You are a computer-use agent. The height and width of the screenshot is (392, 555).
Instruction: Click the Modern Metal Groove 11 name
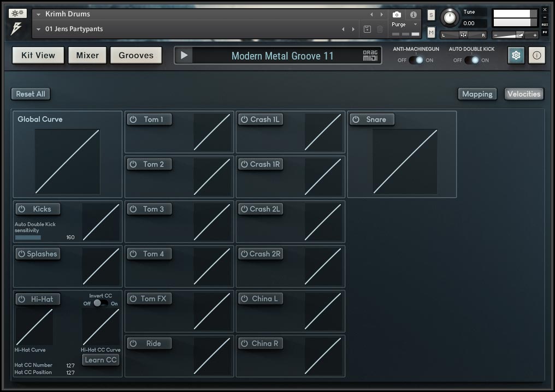[282, 56]
